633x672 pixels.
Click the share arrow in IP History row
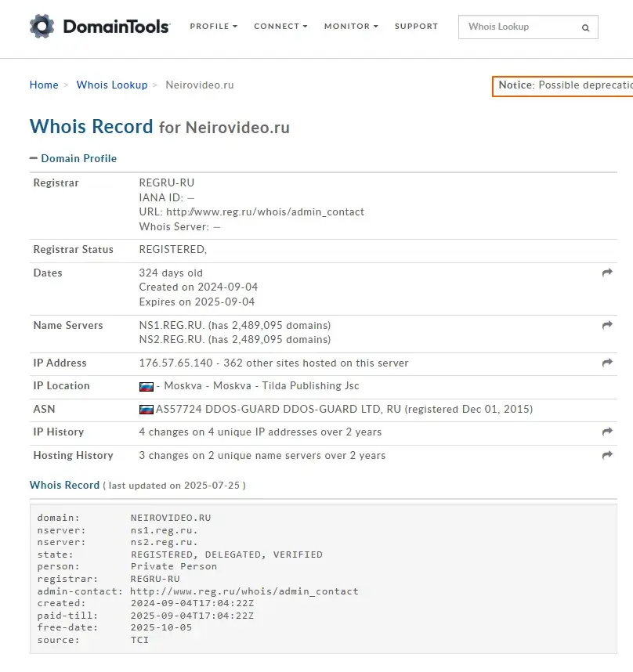607,432
